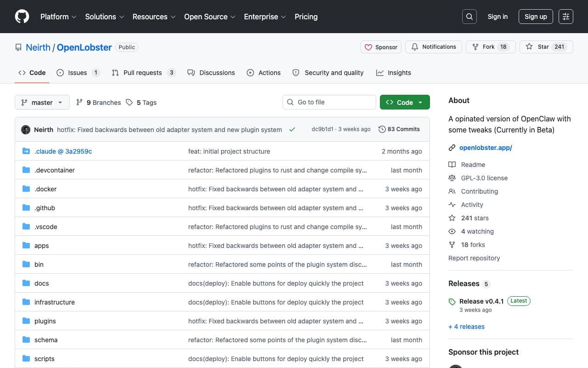Open the OpenLobster repository name link
Viewport: 588px width, 368px height.
pyautogui.click(x=84, y=47)
